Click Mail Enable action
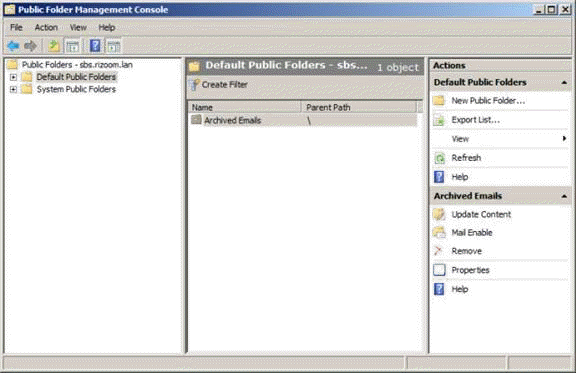Image resolution: width=576 pixels, height=373 pixels. [x=472, y=233]
